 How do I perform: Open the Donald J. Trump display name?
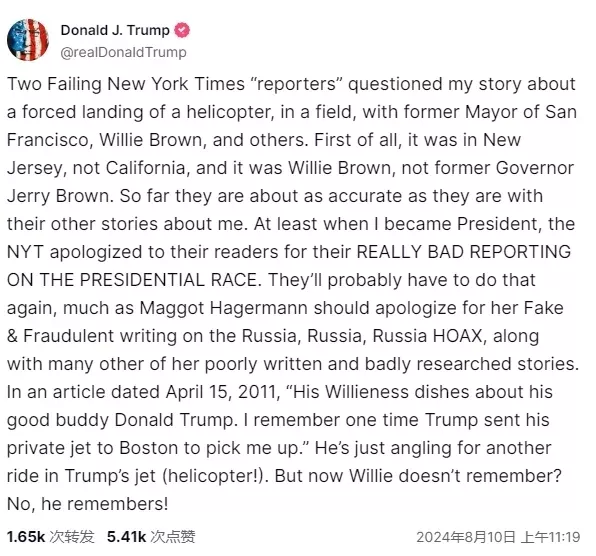click(x=115, y=30)
